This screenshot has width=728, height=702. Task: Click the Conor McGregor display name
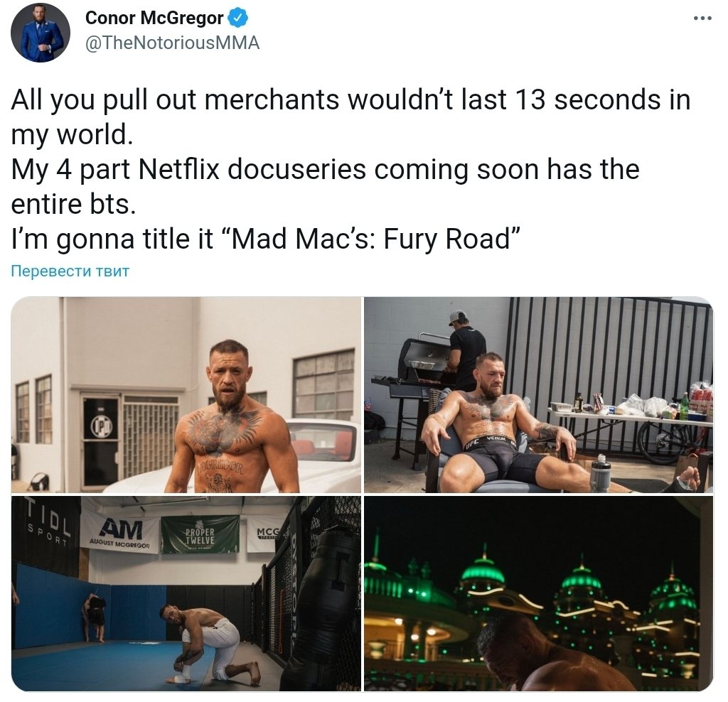point(154,18)
